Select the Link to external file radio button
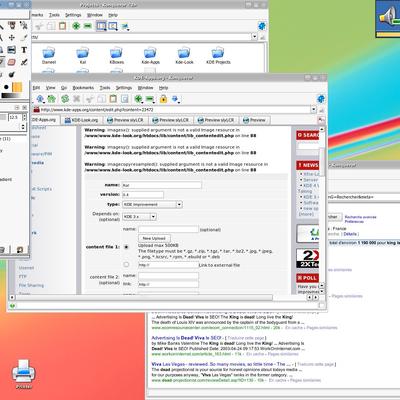The width and height of the screenshot is (400, 400). [x=126, y=265]
